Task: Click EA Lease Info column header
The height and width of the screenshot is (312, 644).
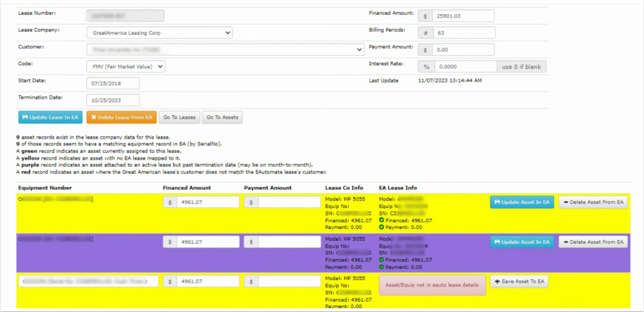Action: 398,188
